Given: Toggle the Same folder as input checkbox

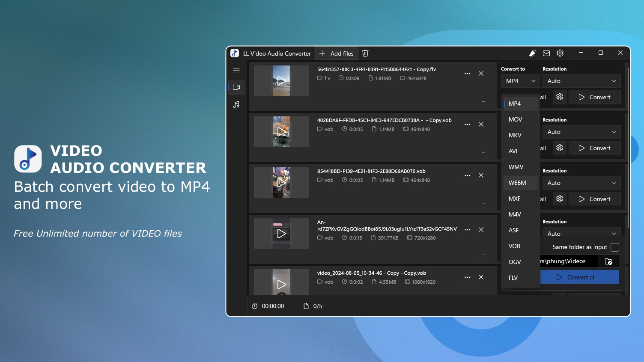Looking at the screenshot, I should click(x=615, y=247).
